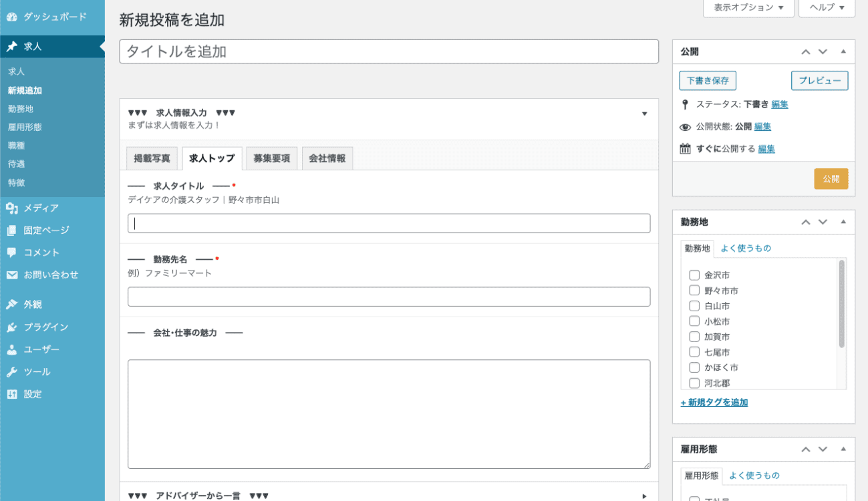Click the コメント speech bubble icon
Viewport: 868px width, 501px height.
click(12, 253)
